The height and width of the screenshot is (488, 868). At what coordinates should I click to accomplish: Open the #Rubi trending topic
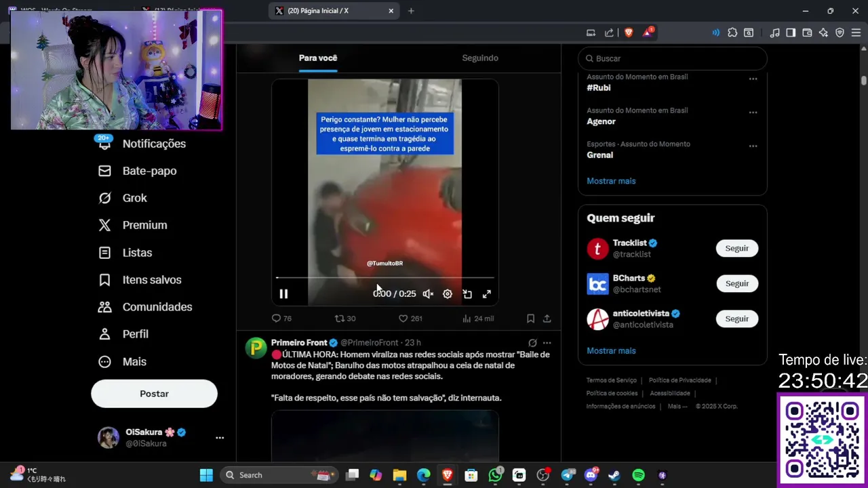tap(599, 87)
